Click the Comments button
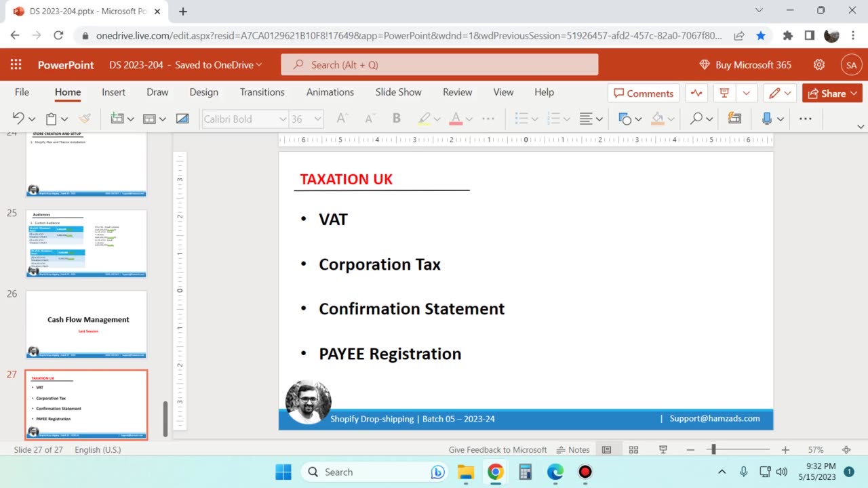 [x=644, y=93]
